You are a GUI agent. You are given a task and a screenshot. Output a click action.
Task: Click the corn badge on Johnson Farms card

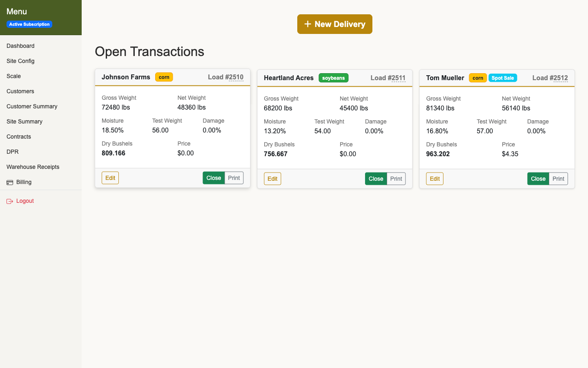point(164,77)
